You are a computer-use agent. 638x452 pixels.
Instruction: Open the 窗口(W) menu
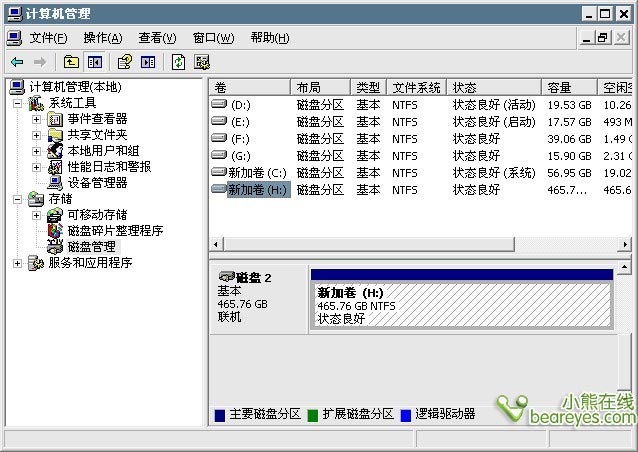(213, 38)
